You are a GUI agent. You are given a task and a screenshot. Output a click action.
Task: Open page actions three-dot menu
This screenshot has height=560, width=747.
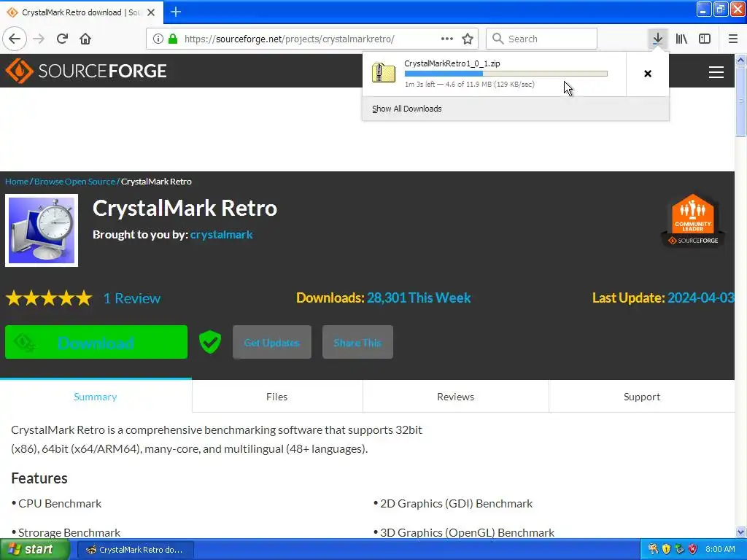(x=447, y=39)
